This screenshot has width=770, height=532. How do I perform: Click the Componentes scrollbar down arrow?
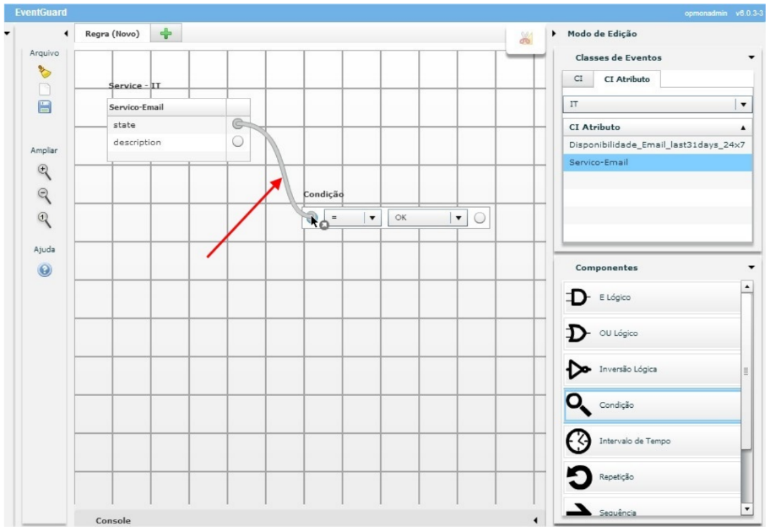[746, 508]
